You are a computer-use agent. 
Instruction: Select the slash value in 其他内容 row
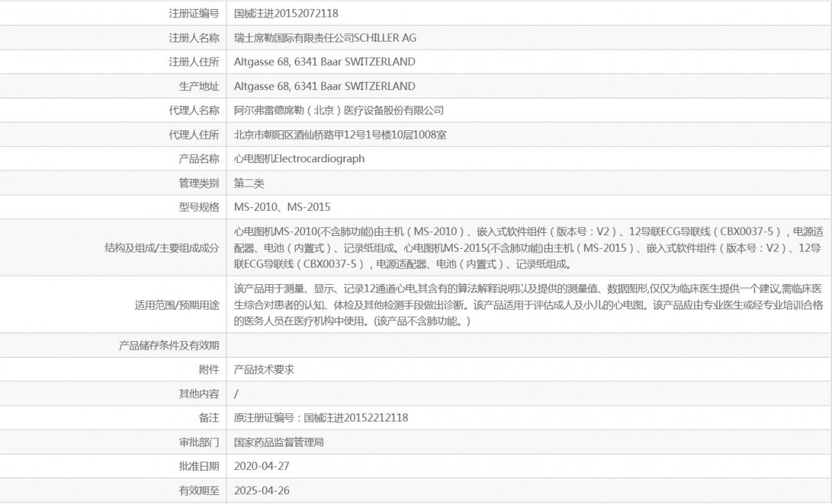(236, 394)
